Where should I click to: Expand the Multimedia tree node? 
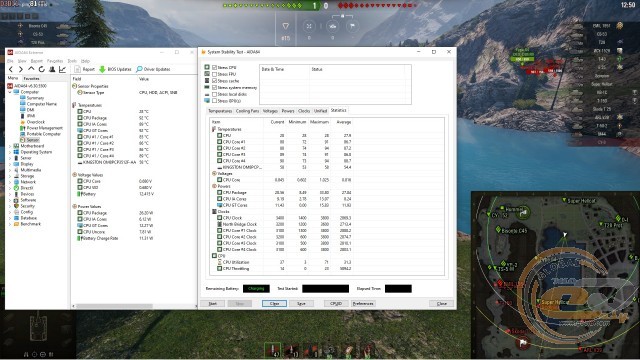tap(10, 170)
